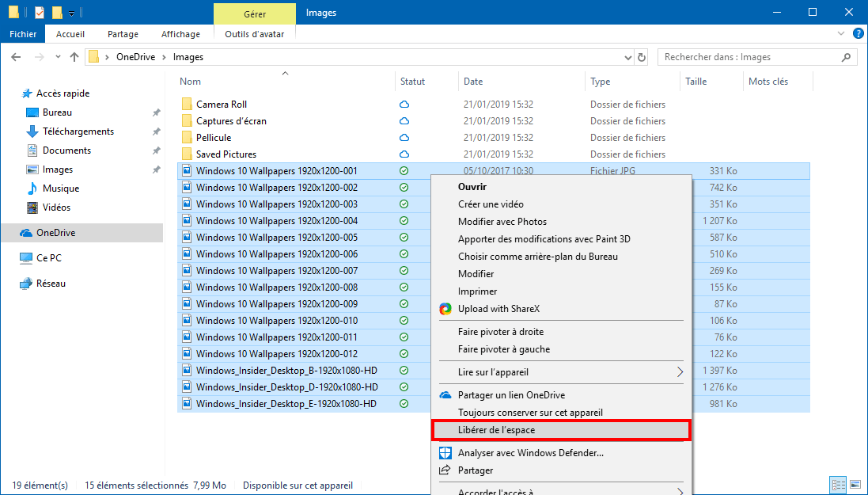
Task: Choose Upload with ShareX
Action: pos(498,309)
